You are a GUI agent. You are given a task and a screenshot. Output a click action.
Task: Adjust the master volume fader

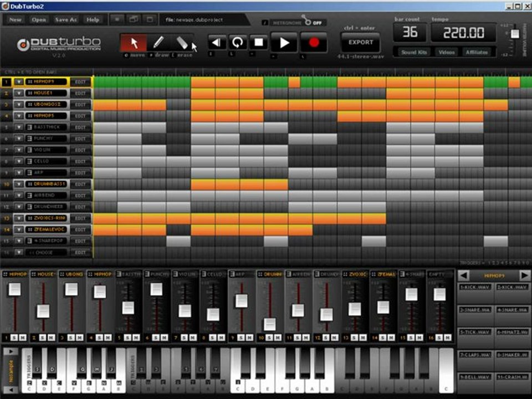(515, 34)
